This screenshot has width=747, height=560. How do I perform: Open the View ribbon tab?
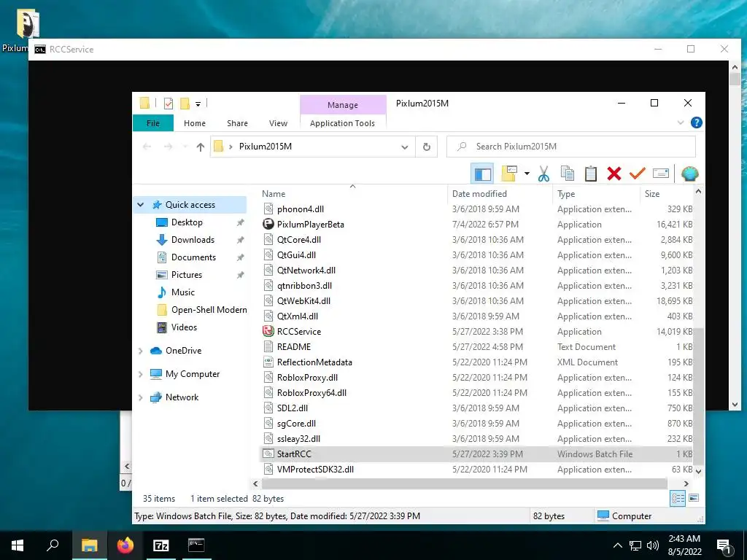278,122
